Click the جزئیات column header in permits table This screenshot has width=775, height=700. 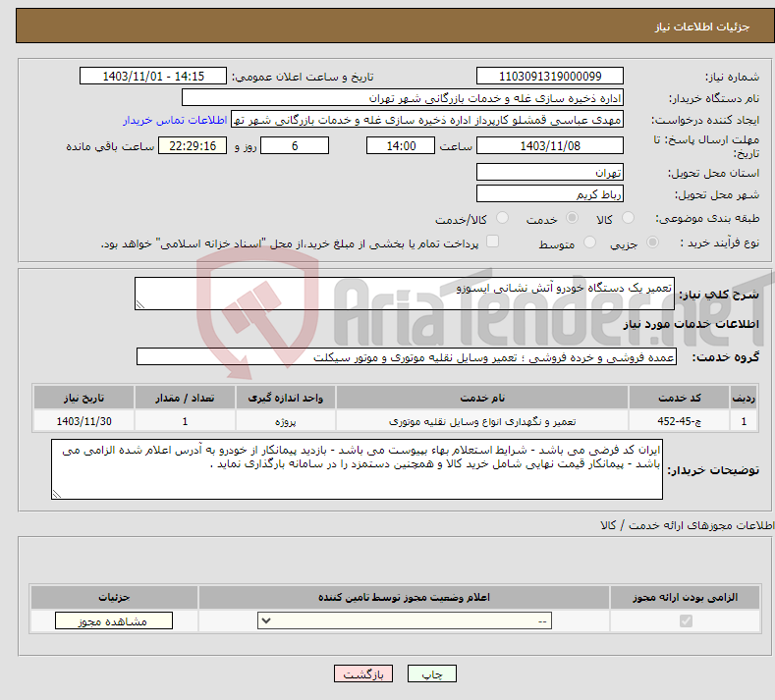pyautogui.click(x=114, y=597)
